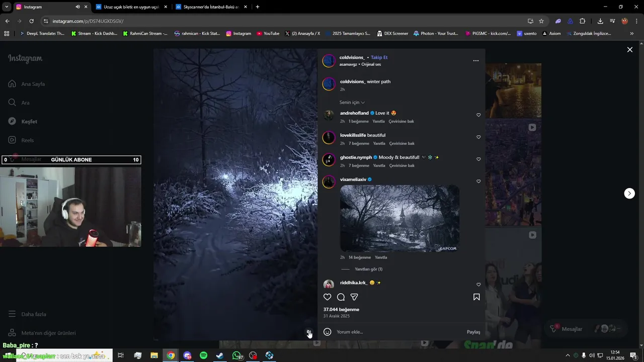The width and height of the screenshot is (644, 362).
Task: Open the emoji picker in comment box
Action: (327, 332)
